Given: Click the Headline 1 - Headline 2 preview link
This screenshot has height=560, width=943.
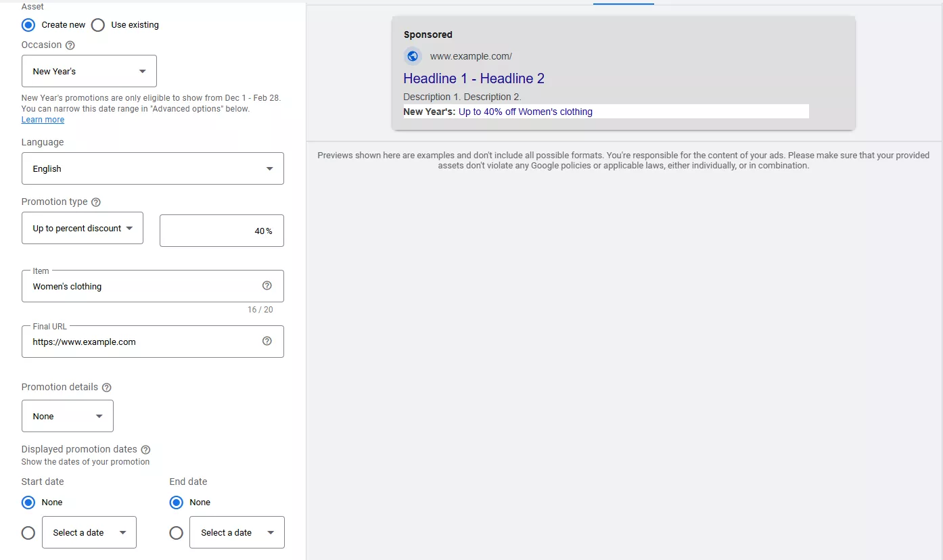Looking at the screenshot, I should 474,78.
